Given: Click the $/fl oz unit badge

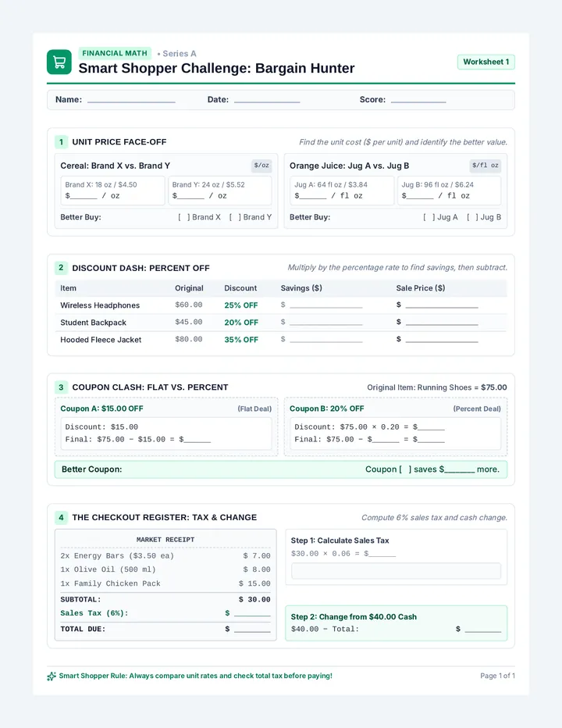Looking at the screenshot, I should point(485,166).
